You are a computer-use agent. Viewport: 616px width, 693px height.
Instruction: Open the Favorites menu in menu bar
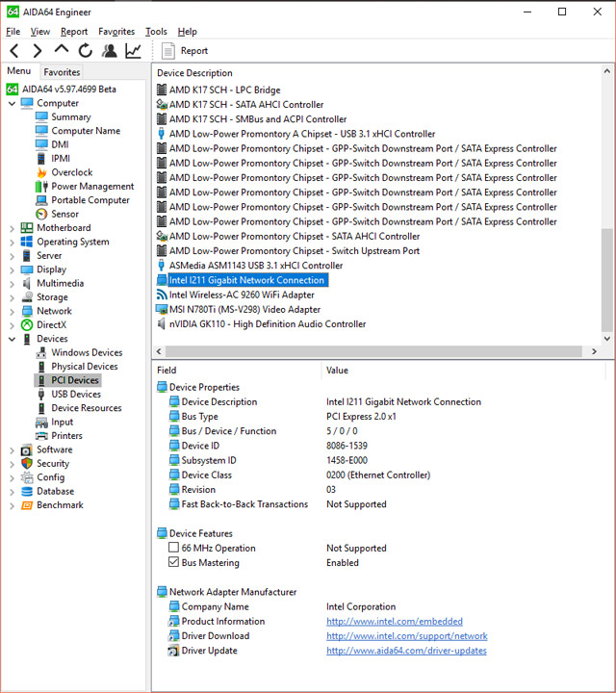(x=116, y=32)
